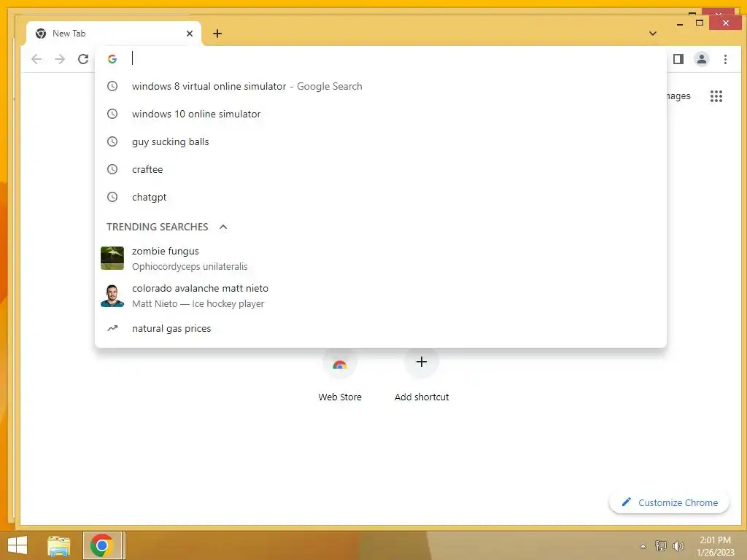The width and height of the screenshot is (747, 560).
Task: Select 'colorado avalanche matt nieto' trending search
Action: point(381,296)
